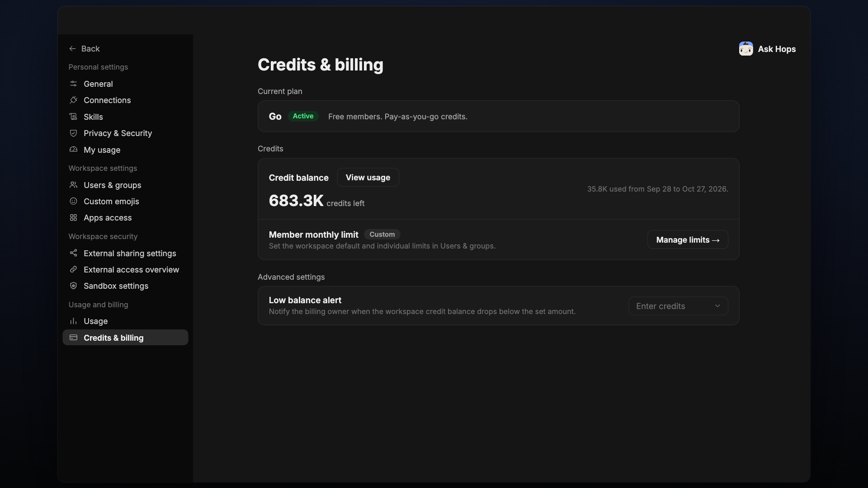Click the Custom emojis smiley icon
This screenshot has width=868, height=488.
coord(73,201)
